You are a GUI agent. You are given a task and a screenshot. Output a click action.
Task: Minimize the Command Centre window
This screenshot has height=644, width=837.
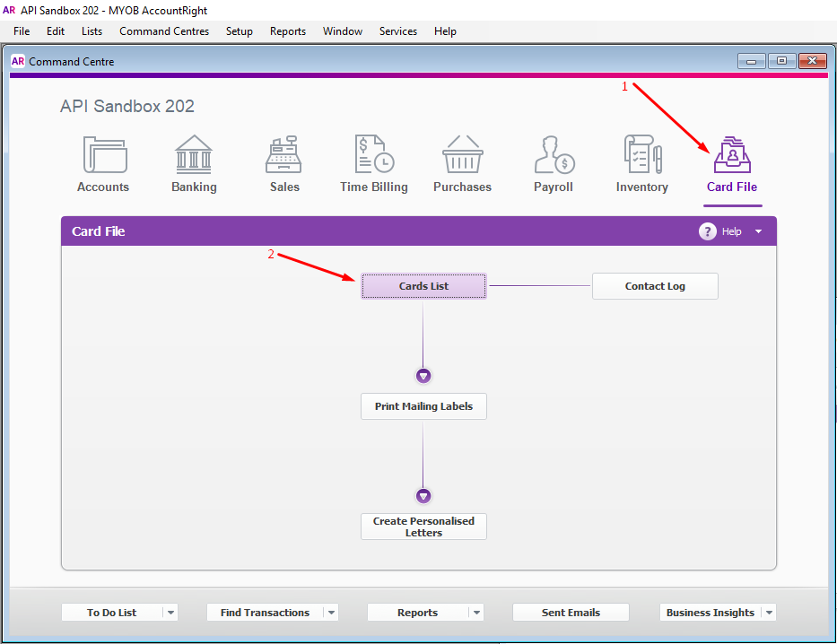click(x=752, y=61)
